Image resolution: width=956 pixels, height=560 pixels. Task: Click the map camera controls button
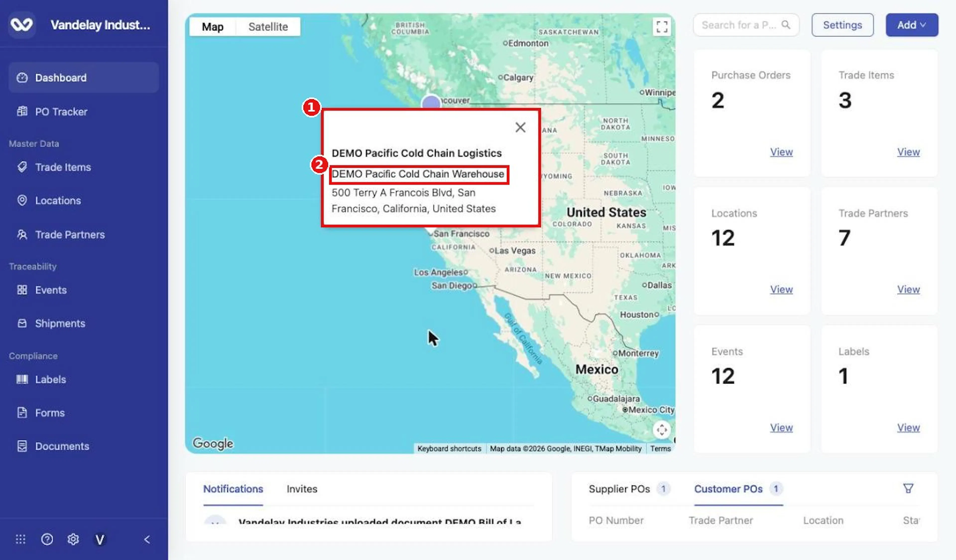pyautogui.click(x=662, y=430)
